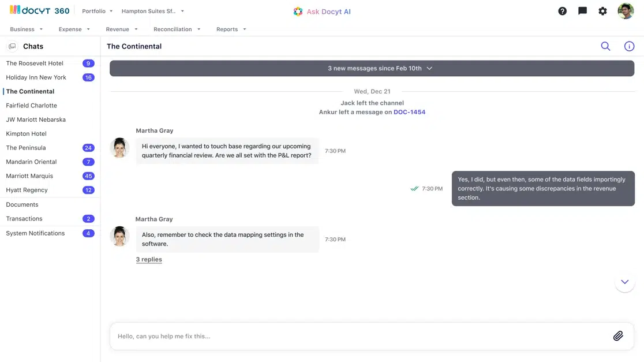
Task: Open the Expense menu
Action: point(74,29)
